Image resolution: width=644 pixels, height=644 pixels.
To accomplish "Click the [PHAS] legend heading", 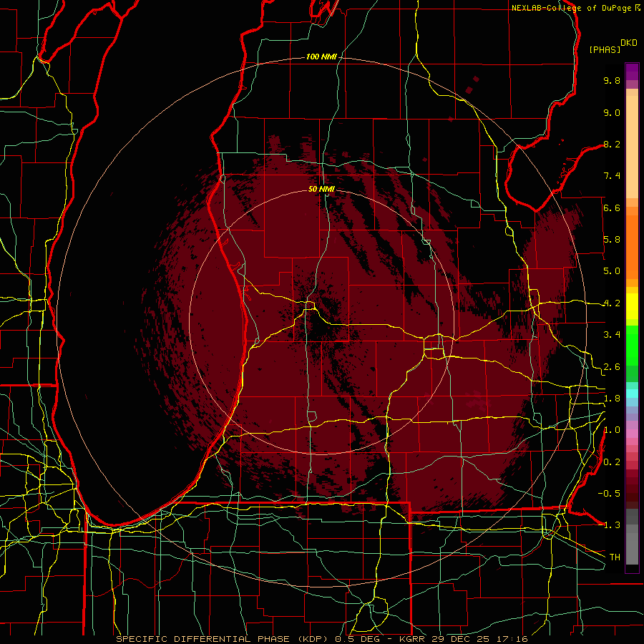I will click(605, 49).
